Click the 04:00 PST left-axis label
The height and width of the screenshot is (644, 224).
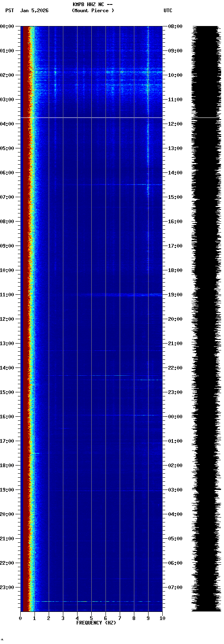point(7,124)
